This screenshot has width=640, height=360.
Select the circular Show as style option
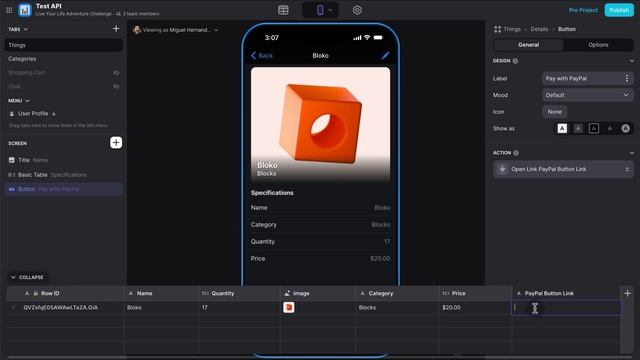[625, 129]
